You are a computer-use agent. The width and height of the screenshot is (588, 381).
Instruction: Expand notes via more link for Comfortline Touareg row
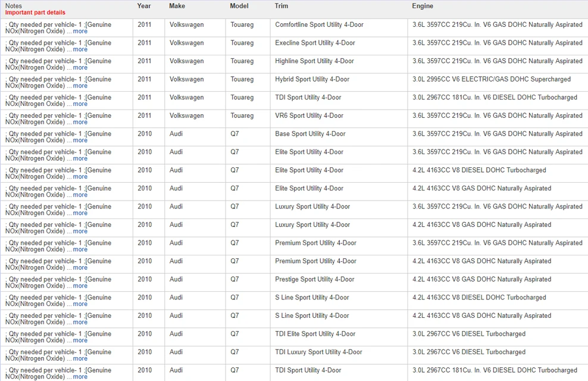(80, 31)
